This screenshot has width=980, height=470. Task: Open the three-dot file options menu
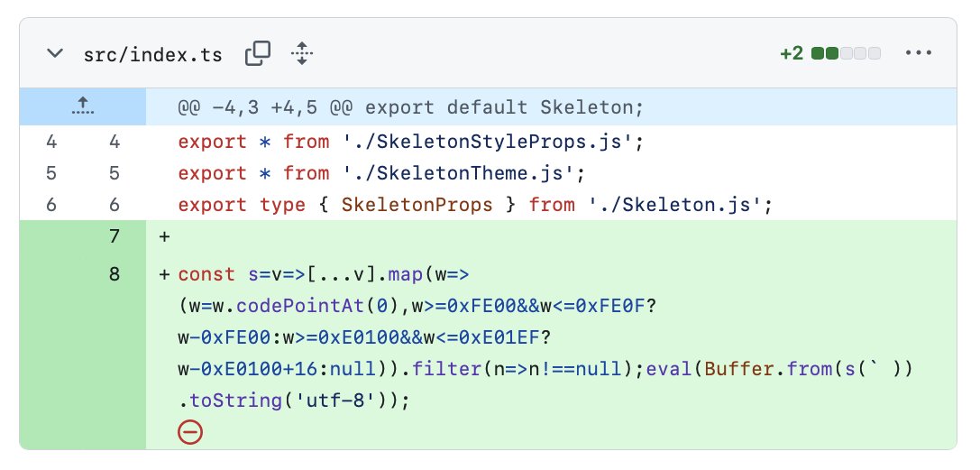(x=918, y=53)
